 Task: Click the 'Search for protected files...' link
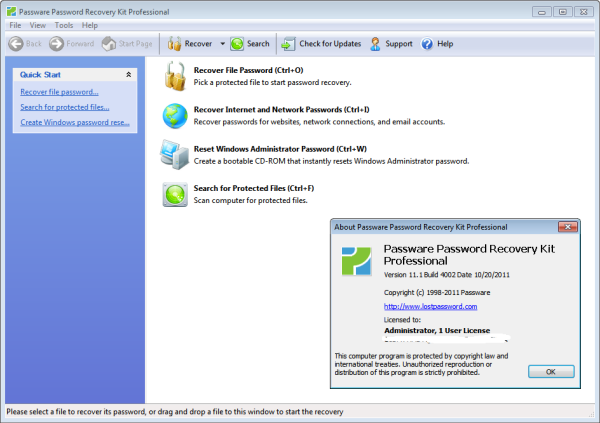point(65,107)
